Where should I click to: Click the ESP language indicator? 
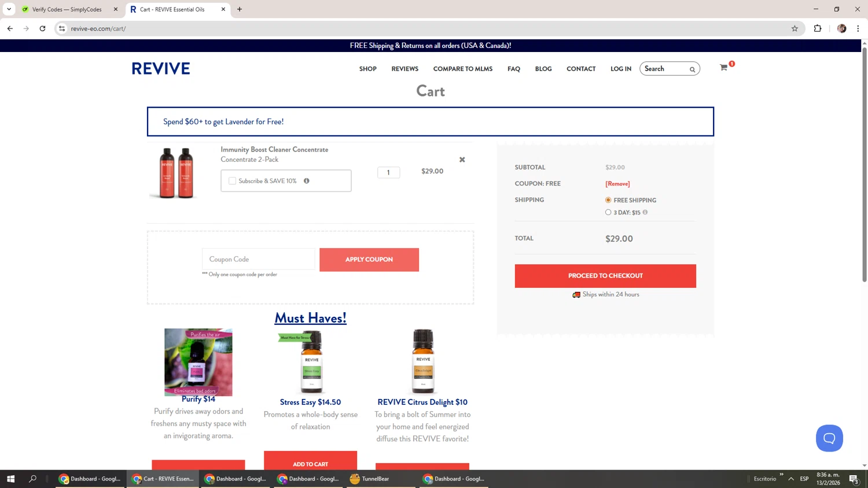point(804,479)
